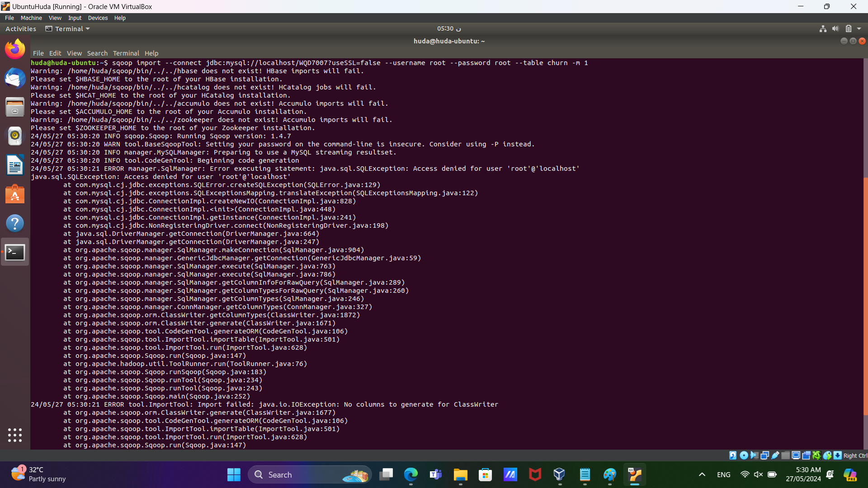
Task: Show hidden Windows tray icons chevron
Action: (x=702, y=474)
